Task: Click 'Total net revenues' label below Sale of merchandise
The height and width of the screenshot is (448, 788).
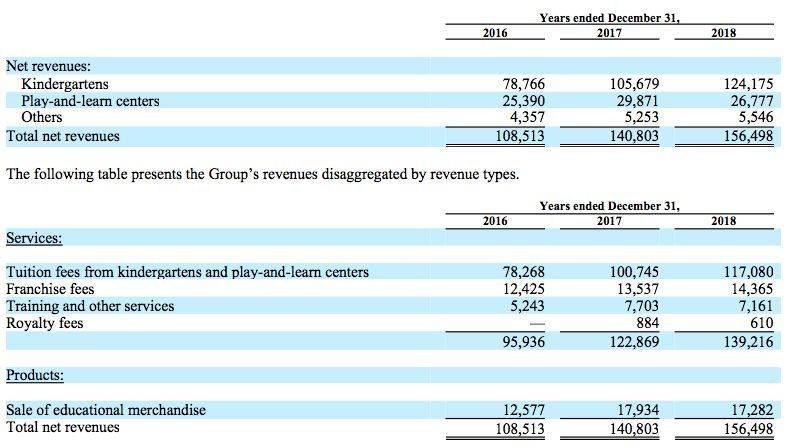Action: pyautogui.click(x=63, y=427)
